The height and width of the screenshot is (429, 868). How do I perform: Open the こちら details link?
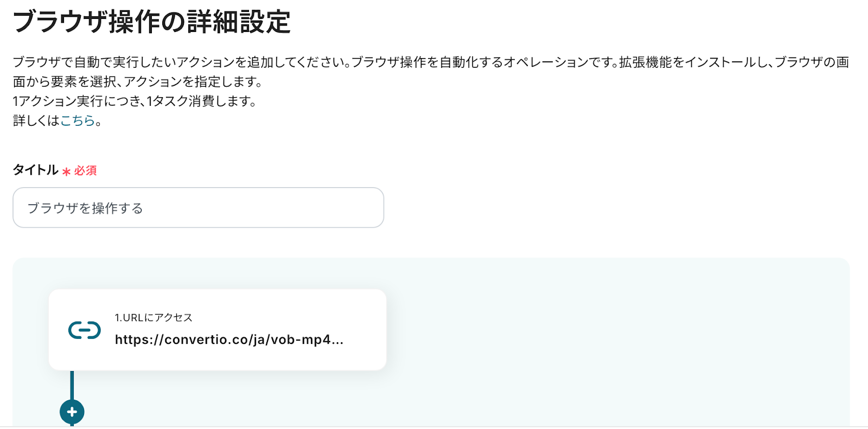pos(77,120)
